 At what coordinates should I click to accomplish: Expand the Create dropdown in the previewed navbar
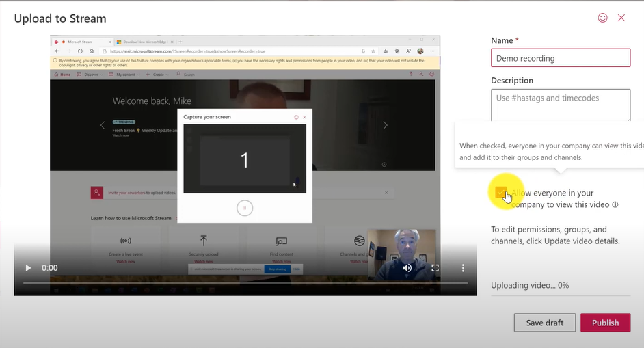pos(157,75)
